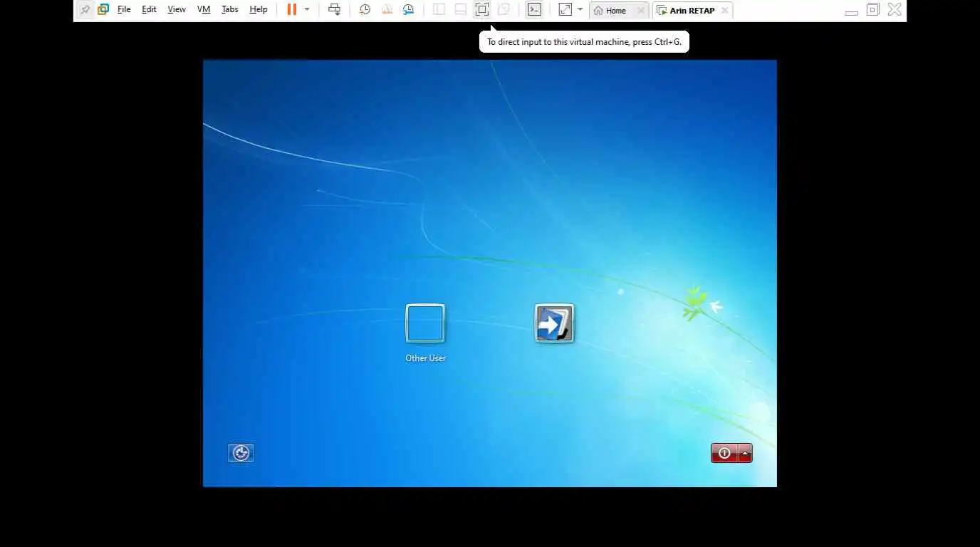980x547 pixels.
Task: Toggle the thumbnail bar view icon
Action: point(461,10)
